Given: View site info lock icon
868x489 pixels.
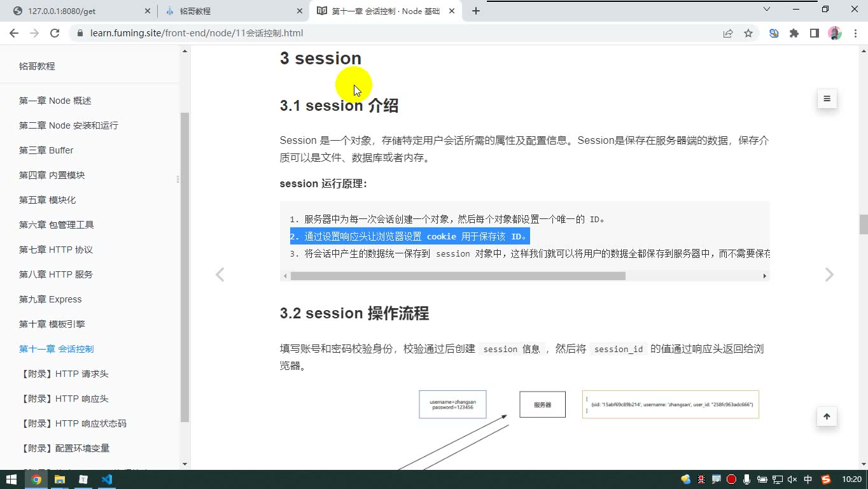Looking at the screenshot, I should [80, 33].
